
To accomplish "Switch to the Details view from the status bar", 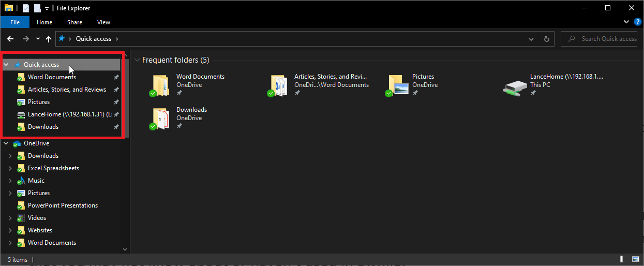I will click(x=624, y=259).
